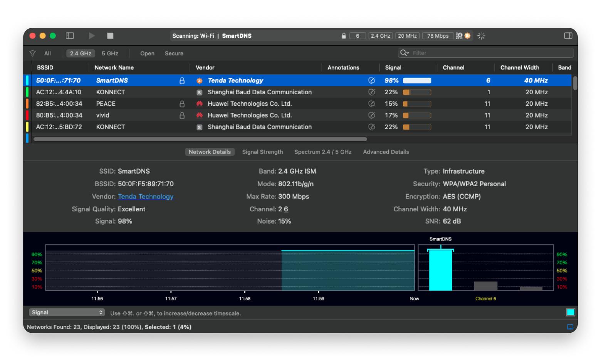Image resolution: width=601 pixels, height=364 pixels.
Task: Click the filter funnel icon
Action: (33, 53)
